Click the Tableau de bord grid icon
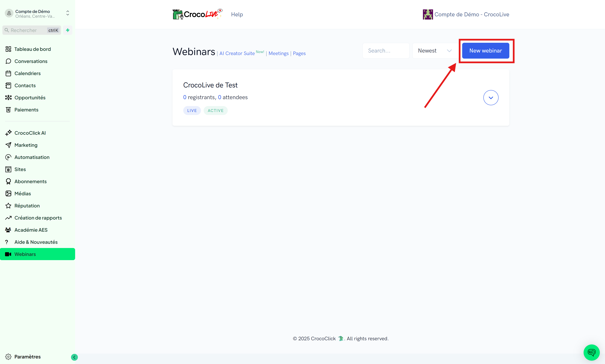605x364 pixels. (x=8, y=49)
